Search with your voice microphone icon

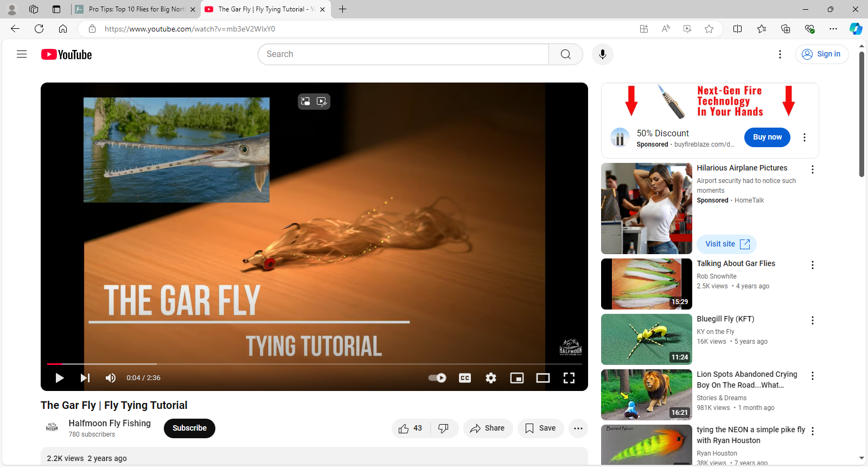coord(602,54)
